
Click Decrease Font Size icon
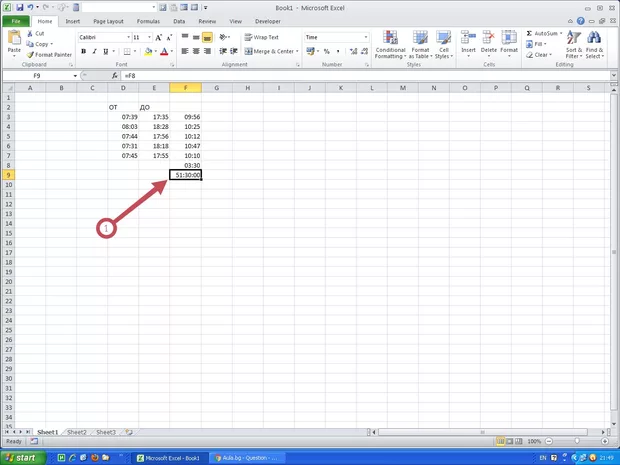(x=169, y=37)
